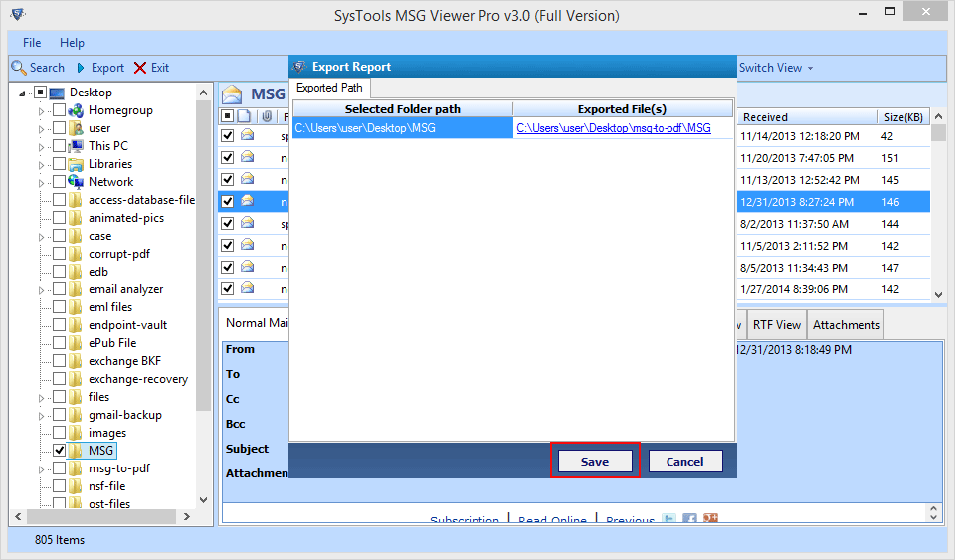This screenshot has height=560, width=955.
Task: Expand the case folder node
Action: tap(42, 236)
